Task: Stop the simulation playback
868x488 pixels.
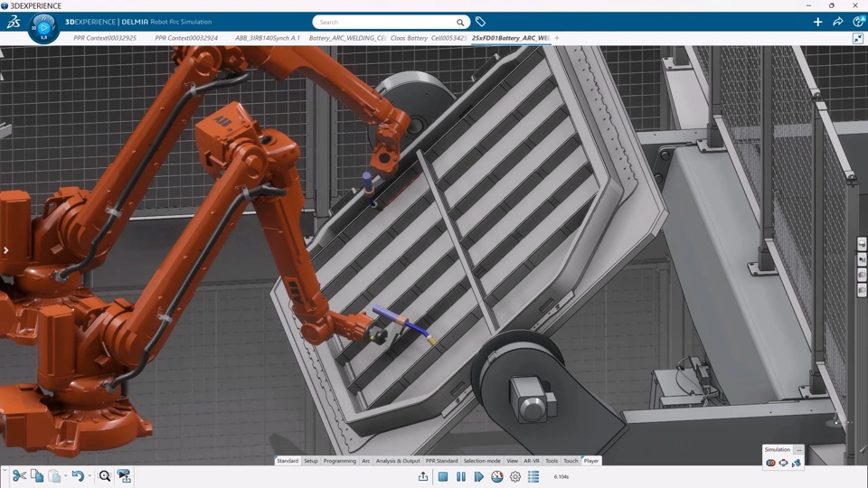Action: [443, 476]
